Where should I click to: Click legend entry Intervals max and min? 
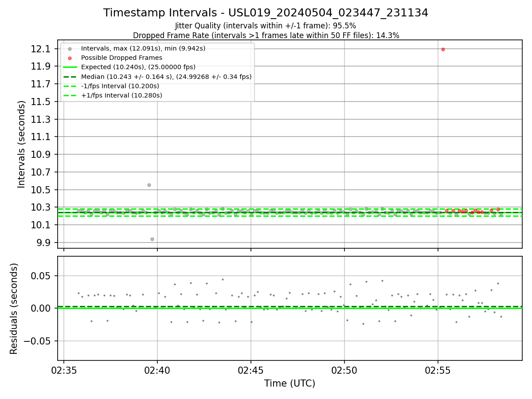tap(143, 48)
